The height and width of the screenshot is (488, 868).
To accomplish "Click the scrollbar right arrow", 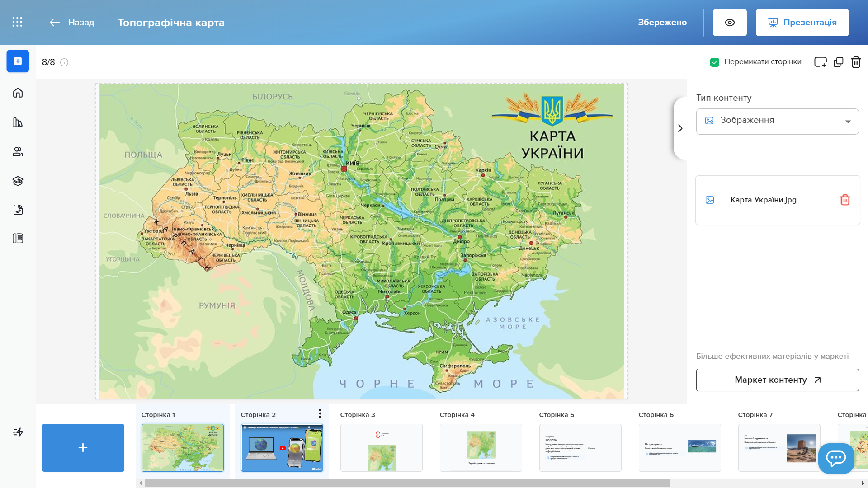I will pyautogui.click(x=863, y=483).
